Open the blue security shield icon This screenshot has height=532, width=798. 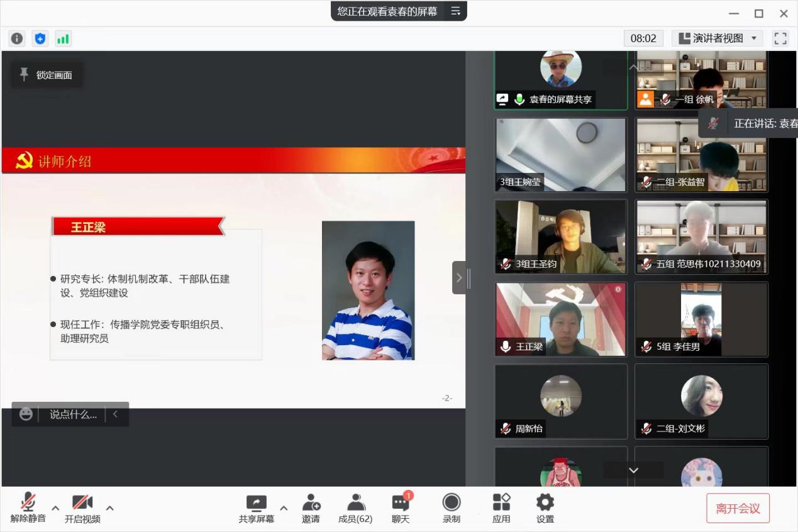(40, 38)
